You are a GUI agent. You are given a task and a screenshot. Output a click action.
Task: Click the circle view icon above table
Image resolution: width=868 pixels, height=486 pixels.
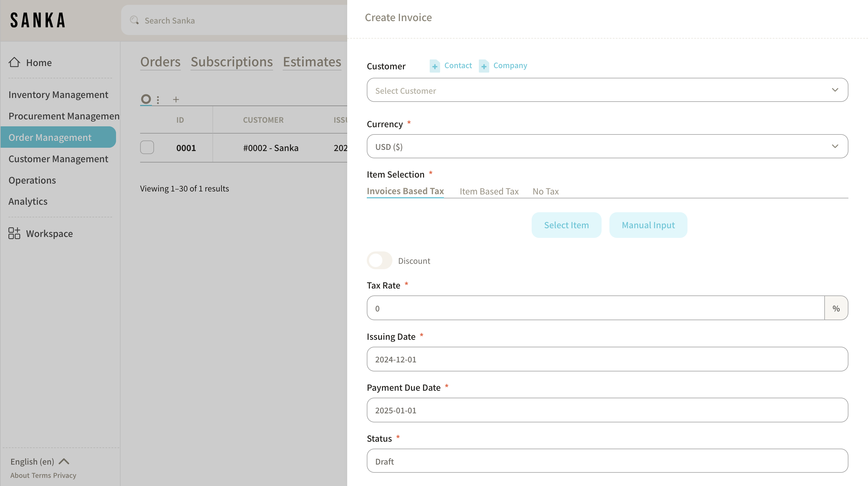[x=146, y=99]
